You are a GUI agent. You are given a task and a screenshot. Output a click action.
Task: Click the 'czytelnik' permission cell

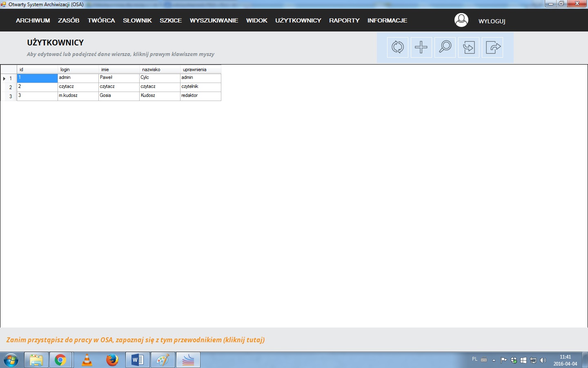pyautogui.click(x=200, y=87)
